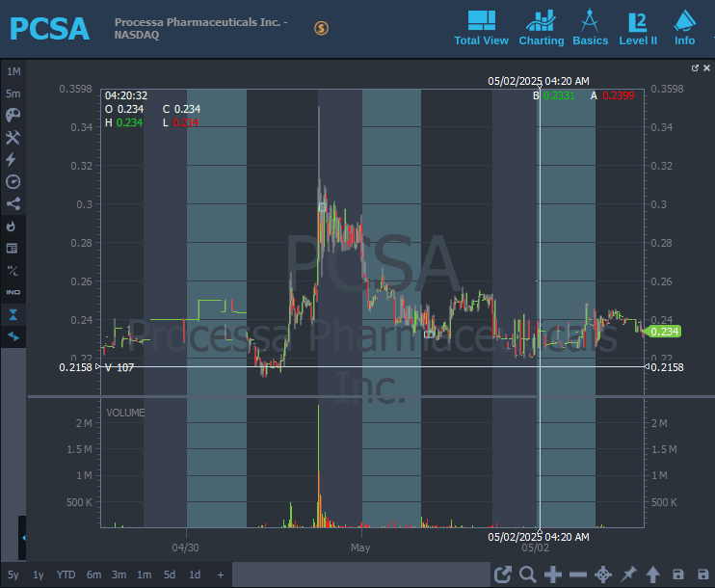The height and width of the screenshot is (588, 715).
Task: Pop out the chart window
Action: coord(695,68)
